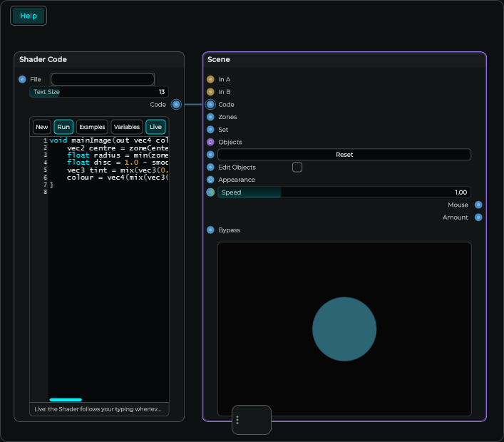Click the Appearance input port

(210, 180)
